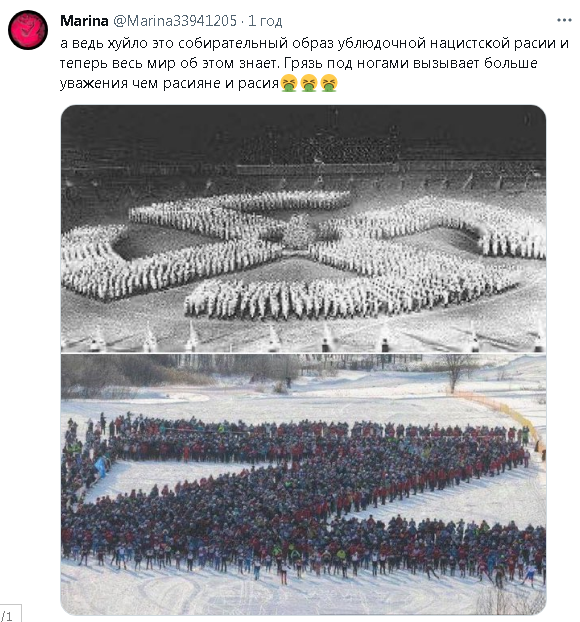580x622 pixels.
Task: Open the @Marina33941205 handle link
Action: coord(175,21)
